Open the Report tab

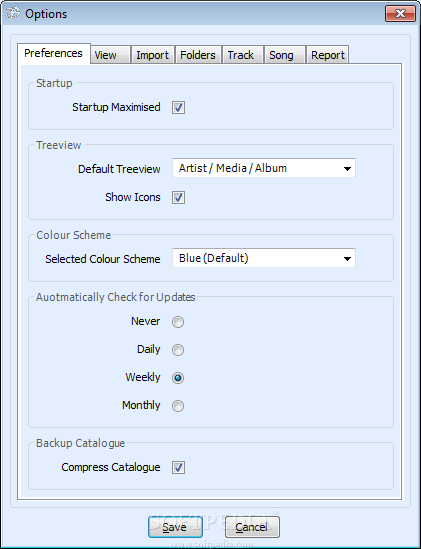coord(327,55)
